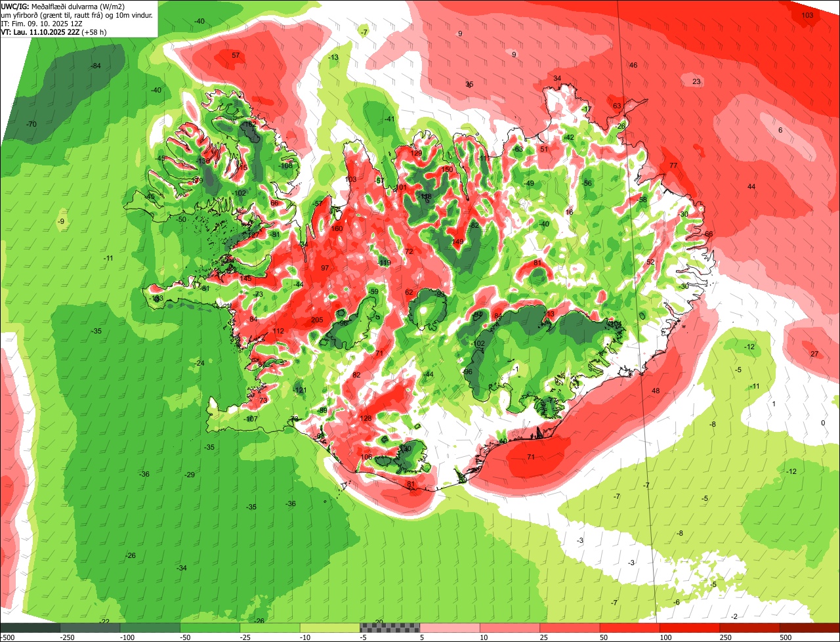Click the '-70' value at the western edge

click(31, 125)
